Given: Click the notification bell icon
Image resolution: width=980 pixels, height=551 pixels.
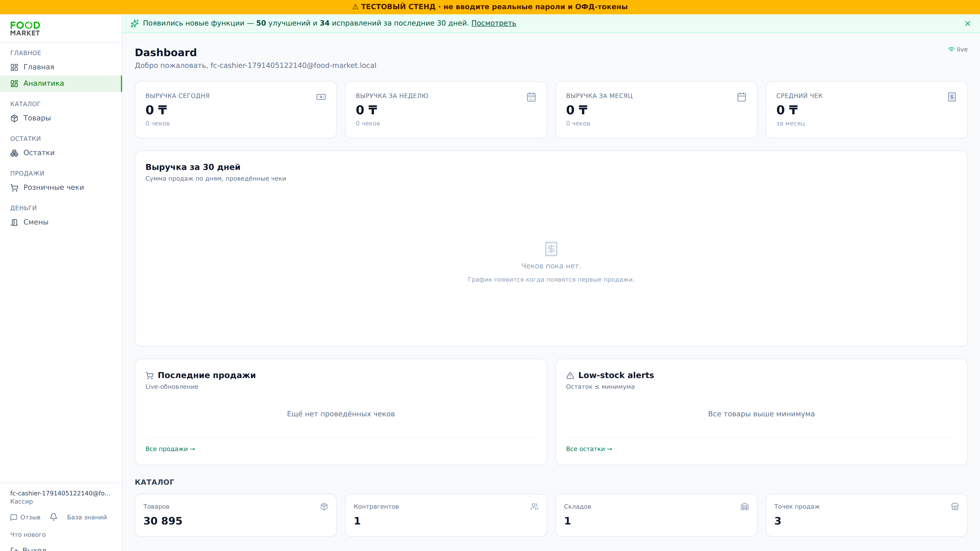Looking at the screenshot, I should point(54,517).
